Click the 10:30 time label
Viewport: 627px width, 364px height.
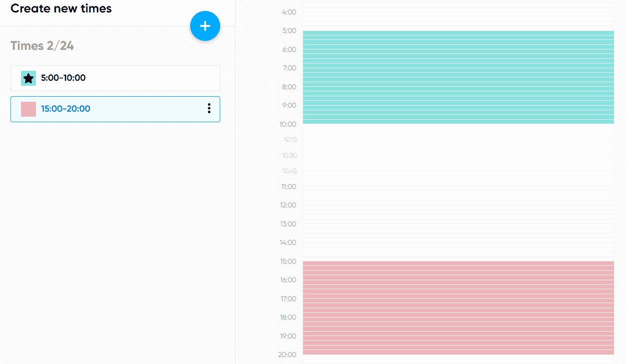[290, 156]
